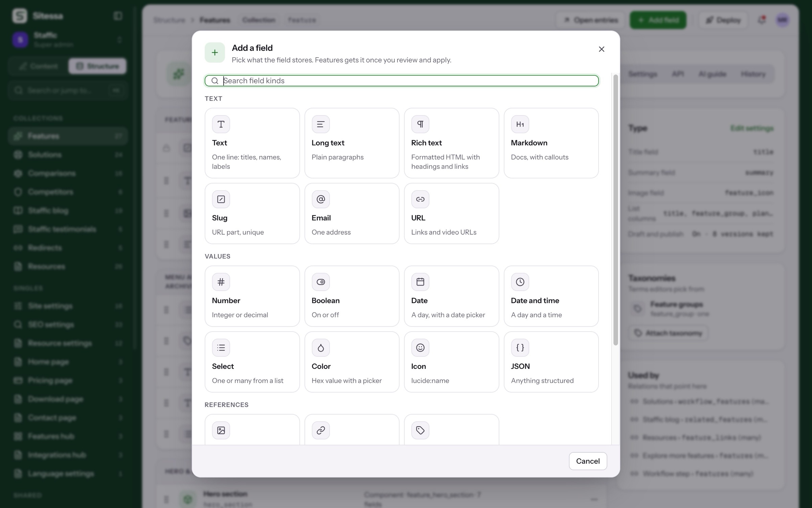Open the Features collection in sidebar
Image resolution: width=812 pixels, height=508 pixels.
coord(68,136)
